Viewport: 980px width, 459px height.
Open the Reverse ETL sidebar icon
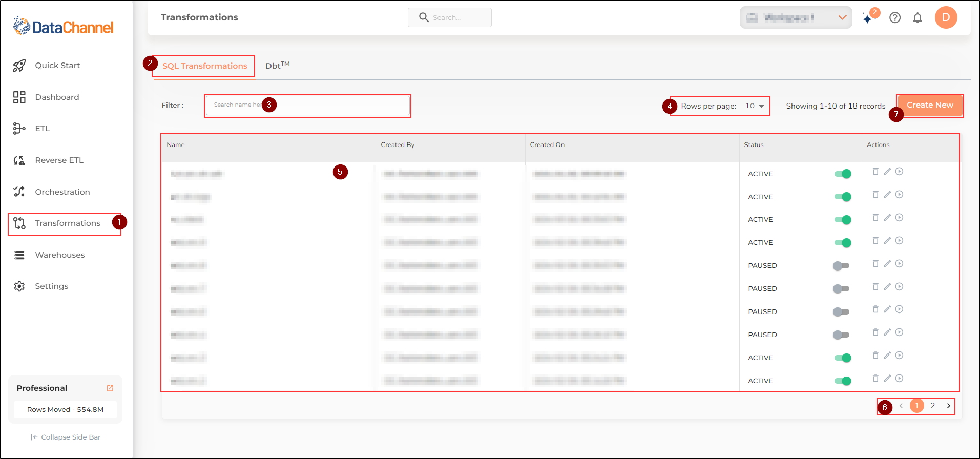19,160
